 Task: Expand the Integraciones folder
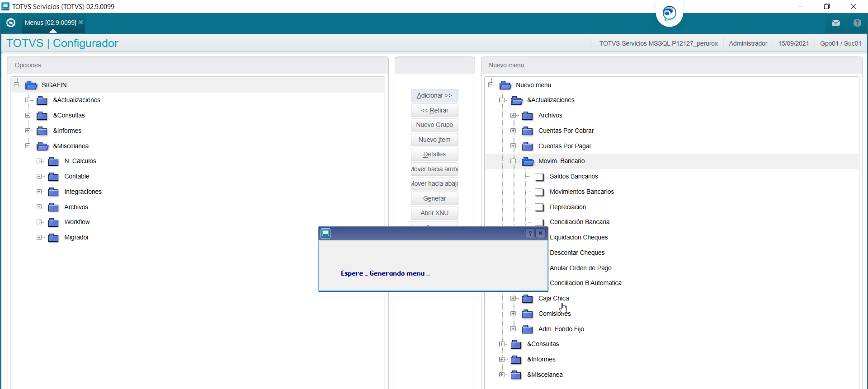coord(39,192)
